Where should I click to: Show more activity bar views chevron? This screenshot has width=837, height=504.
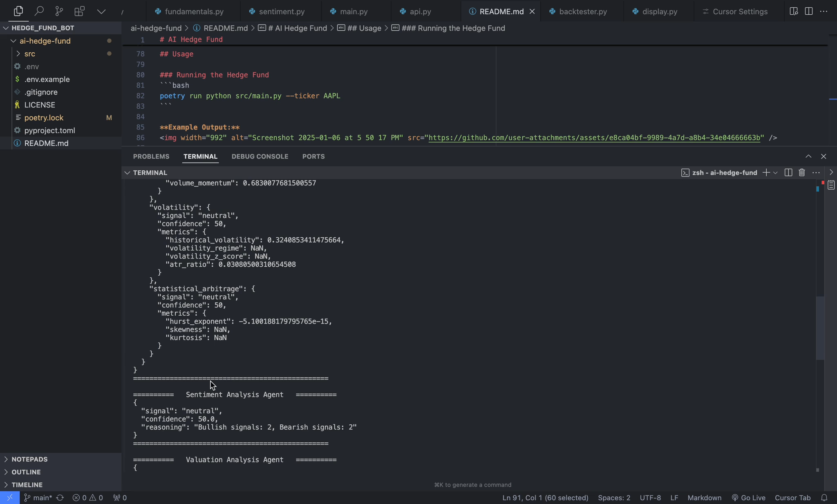(101, 11)
